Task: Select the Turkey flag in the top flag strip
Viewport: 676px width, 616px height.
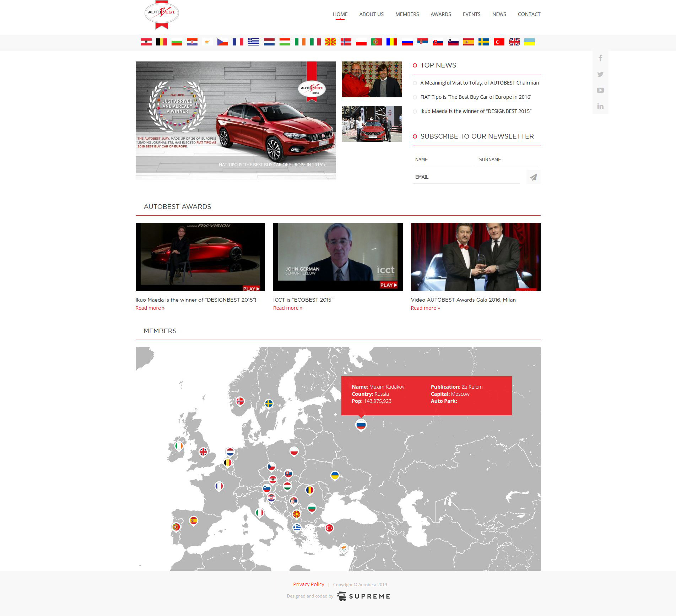Action: point(499,42)
